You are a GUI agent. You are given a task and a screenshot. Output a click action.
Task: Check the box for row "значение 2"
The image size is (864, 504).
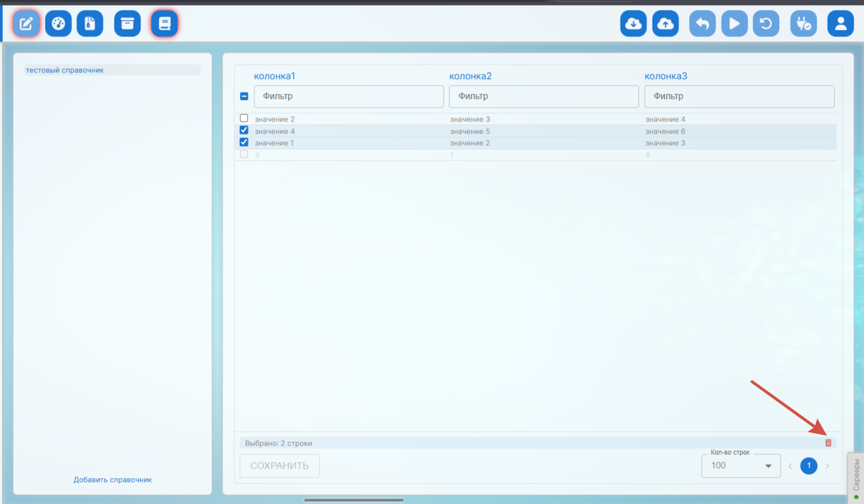(244, 118)
